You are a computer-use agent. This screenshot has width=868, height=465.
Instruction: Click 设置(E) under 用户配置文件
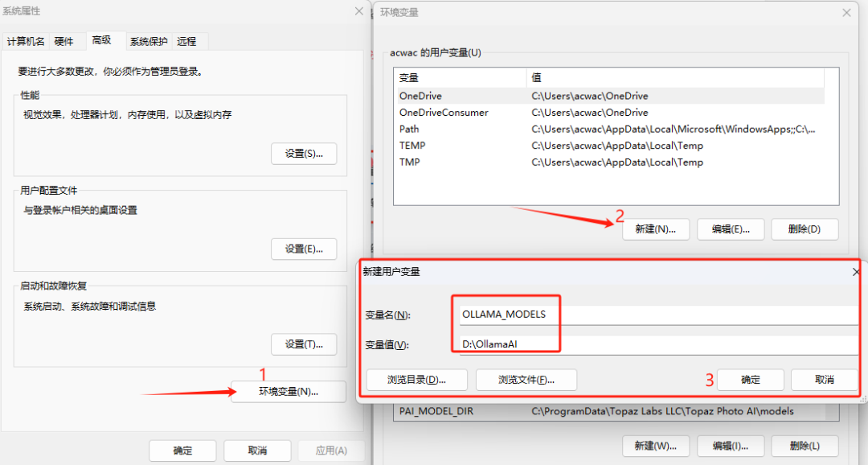click(303, 249)
